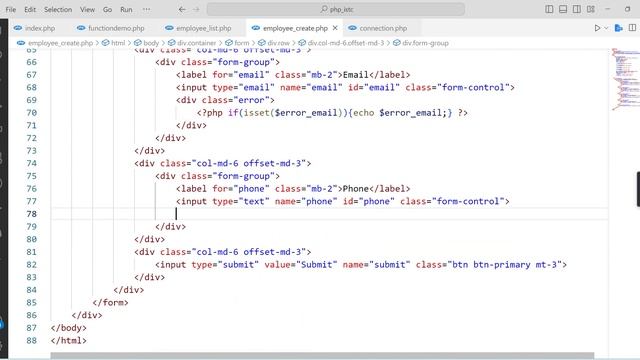Split the editor to the right

[x=632, y=28]
